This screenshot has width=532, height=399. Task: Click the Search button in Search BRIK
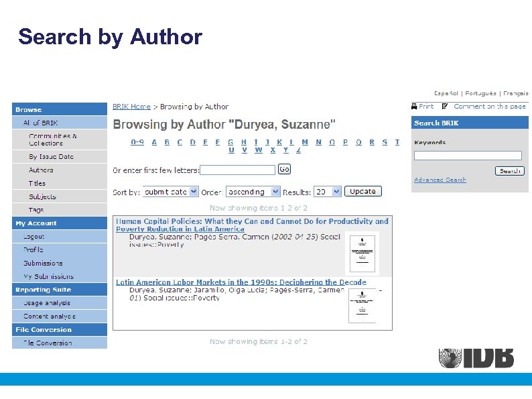pos(510,171)
